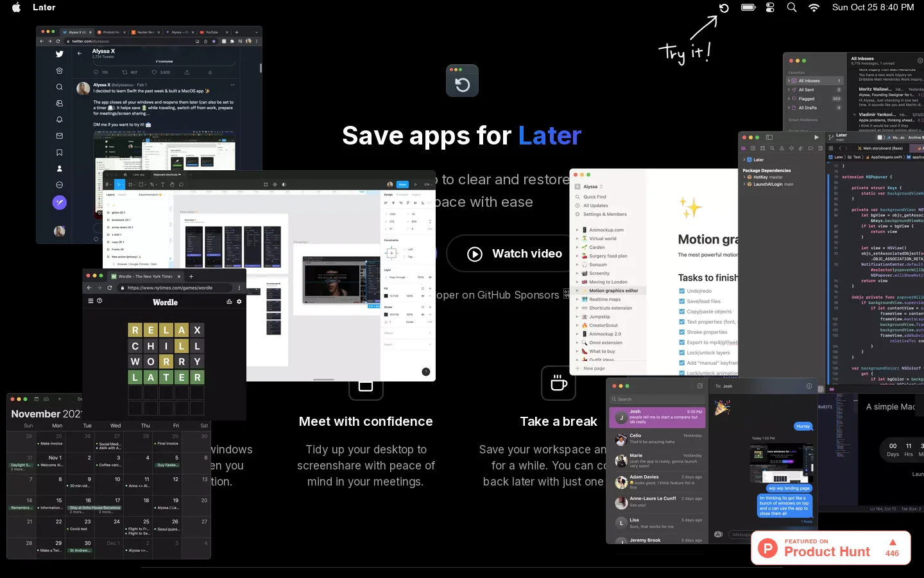
Task: Expand the Realtime maps page in Notion
Action: (x=577, y=299)
